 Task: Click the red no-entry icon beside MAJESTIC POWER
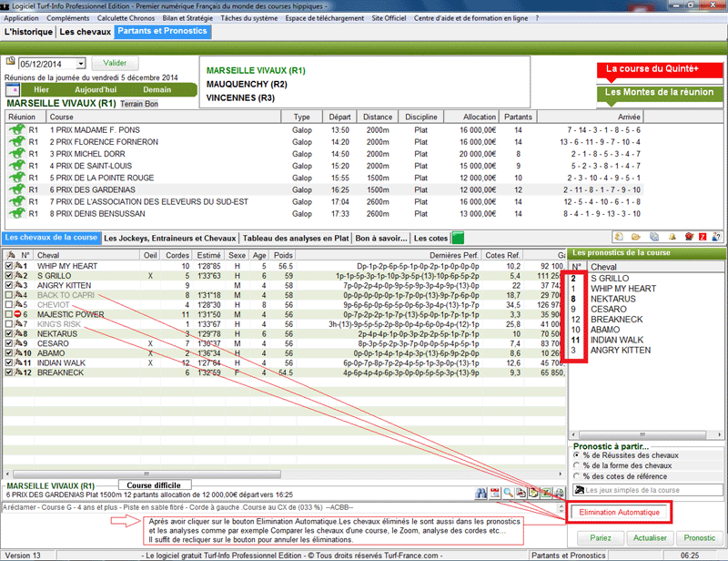[17, 314]
